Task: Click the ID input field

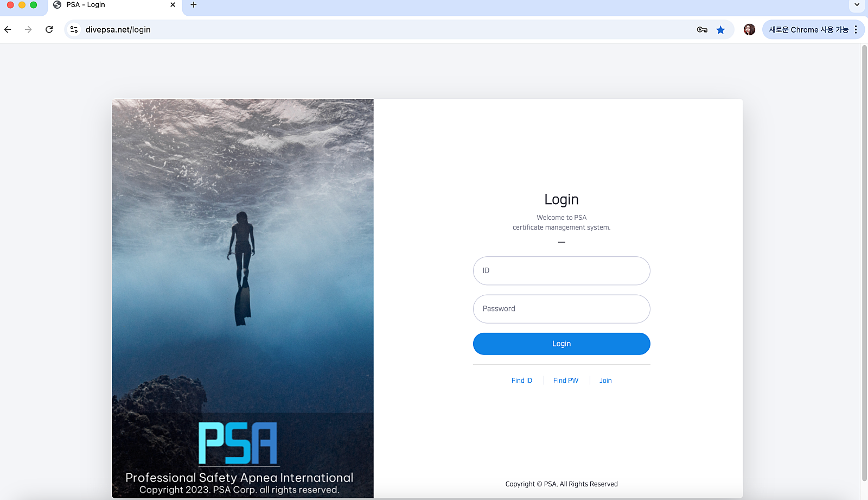Action: click(561, 271)
